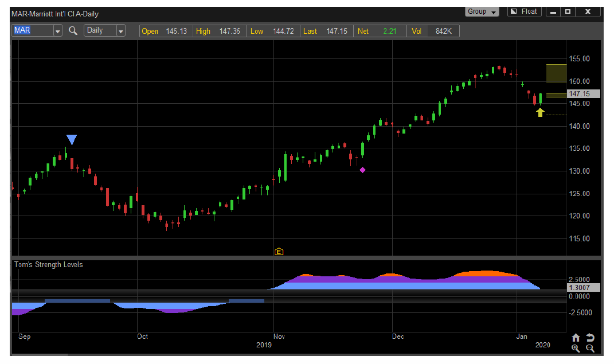Click the 115.00 price axis label
614x364 pixels.
coord(579,239)
